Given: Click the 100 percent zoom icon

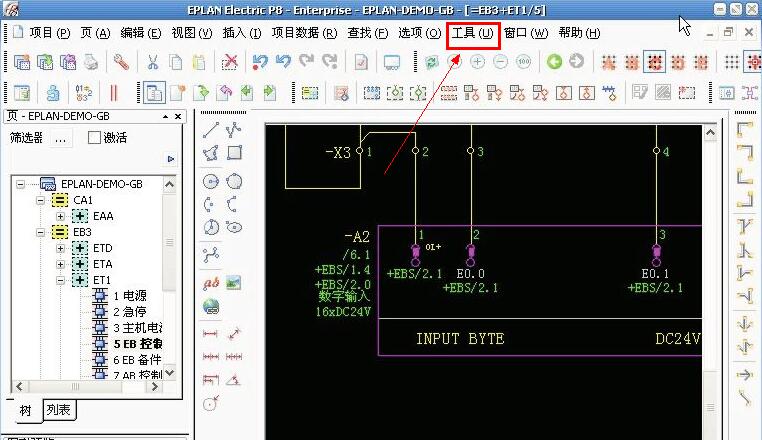Looking at the screenshot, I should click(x=523, y=62).
